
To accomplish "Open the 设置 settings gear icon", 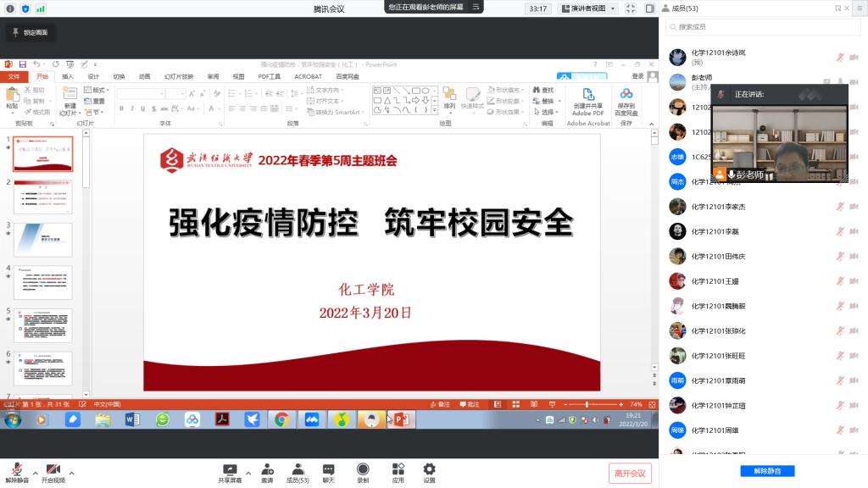I will coord(429,469).
